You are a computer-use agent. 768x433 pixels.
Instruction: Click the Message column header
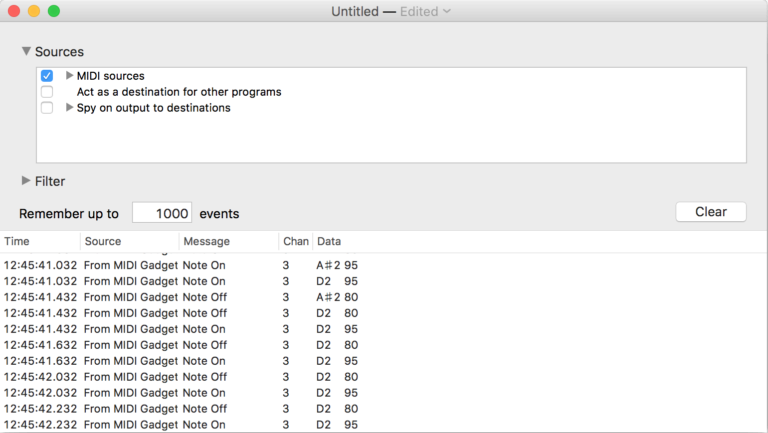tap(228, 241)
